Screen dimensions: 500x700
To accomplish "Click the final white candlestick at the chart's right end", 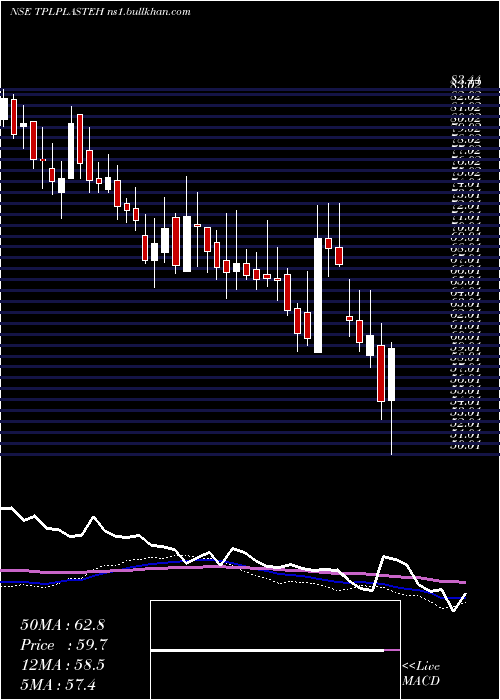I will coord(392,375).
